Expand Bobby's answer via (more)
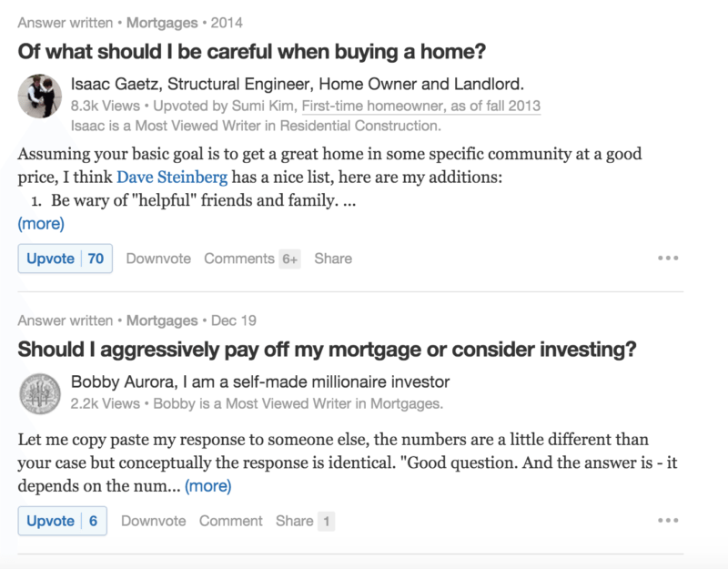The width and height of the screenshot is (728, 569). 208,485
